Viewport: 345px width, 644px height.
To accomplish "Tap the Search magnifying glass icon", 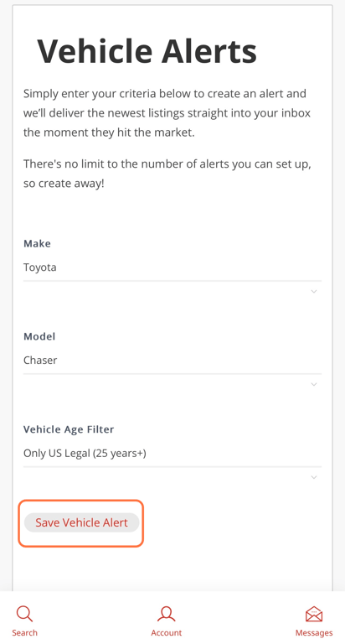I will click(24, 615).
